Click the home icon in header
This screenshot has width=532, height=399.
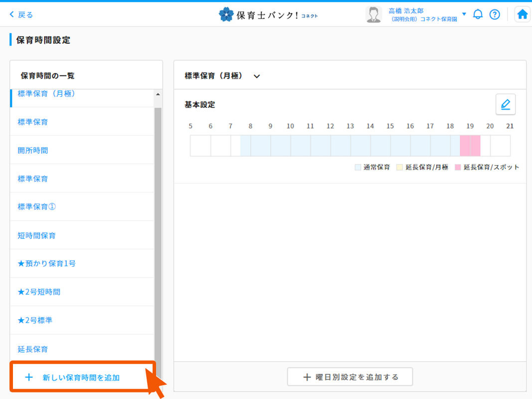522,14
